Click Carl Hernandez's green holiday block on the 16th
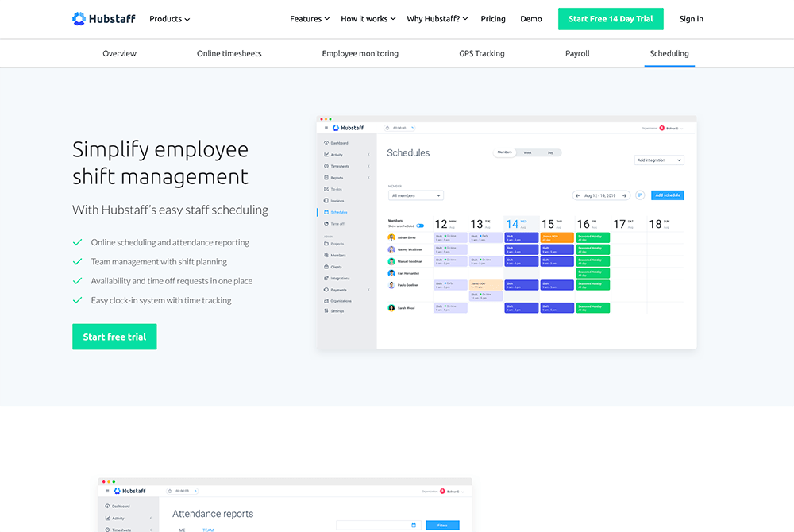Viewport: 794px width, 532px height. point(592,273)
